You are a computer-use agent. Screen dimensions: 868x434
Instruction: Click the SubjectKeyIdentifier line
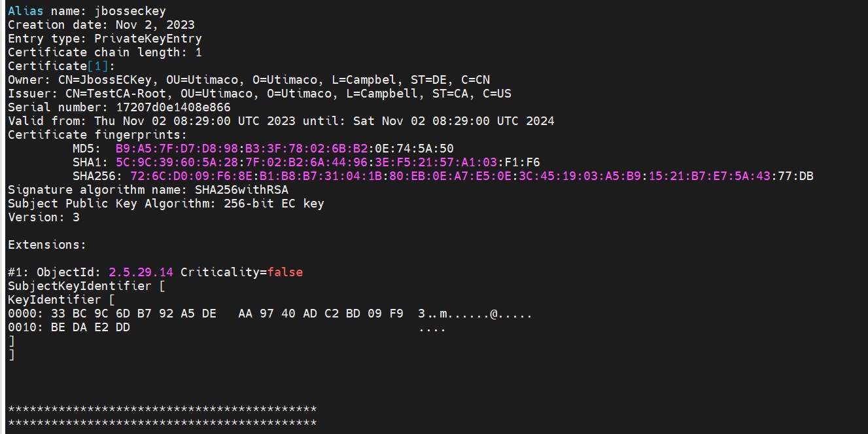(80, 286)
